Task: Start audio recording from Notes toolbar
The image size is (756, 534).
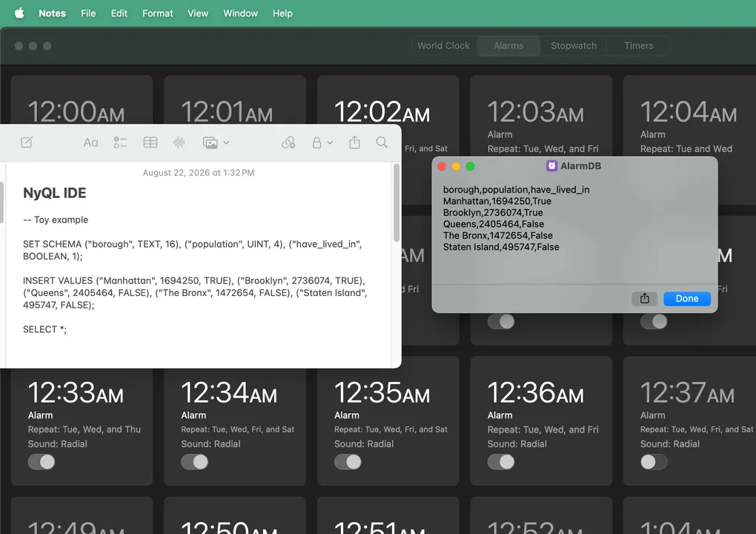Action: coord(179,142)
